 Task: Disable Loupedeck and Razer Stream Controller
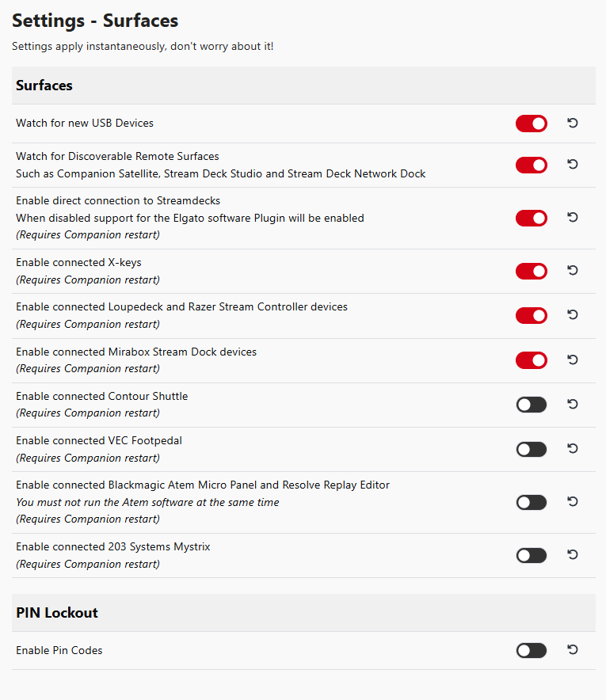(x=532, y=316)
